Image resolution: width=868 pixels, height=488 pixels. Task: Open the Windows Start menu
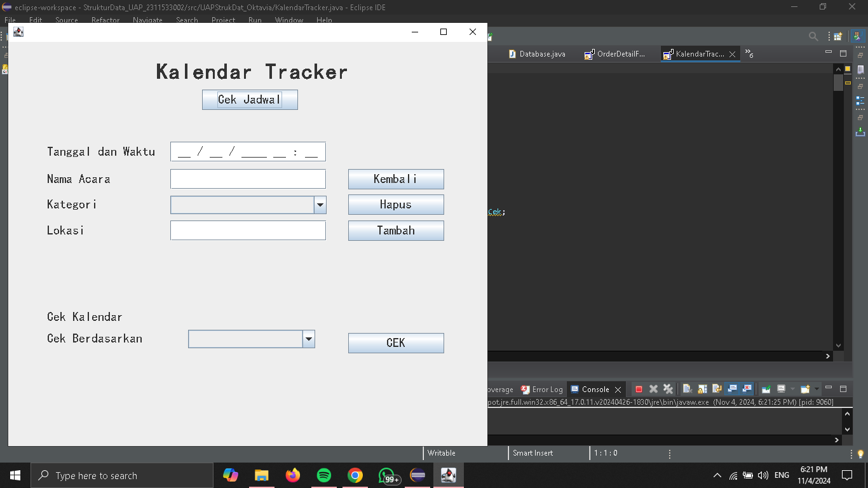tap(15, 475)
